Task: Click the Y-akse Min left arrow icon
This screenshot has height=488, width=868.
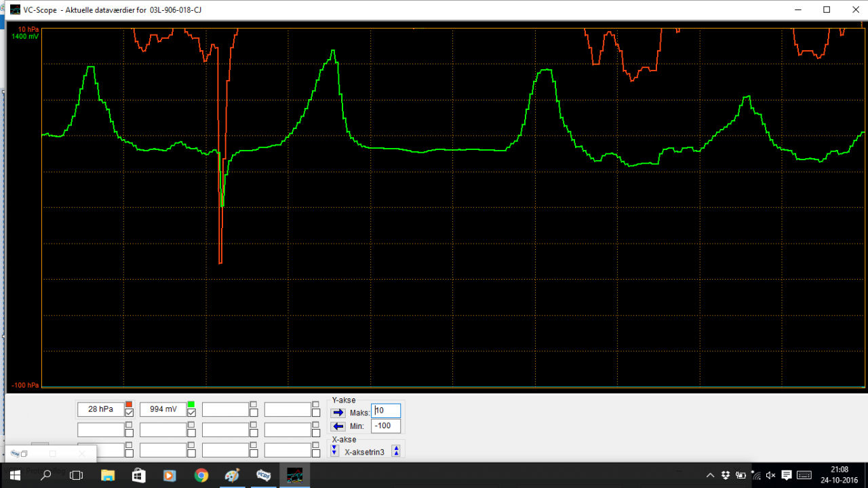Action: 337,426
